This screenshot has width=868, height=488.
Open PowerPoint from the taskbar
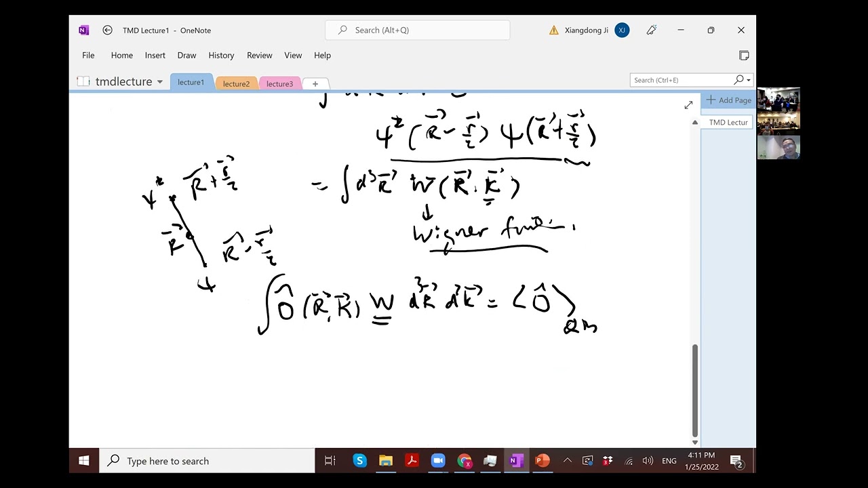(x=542, y=461)
